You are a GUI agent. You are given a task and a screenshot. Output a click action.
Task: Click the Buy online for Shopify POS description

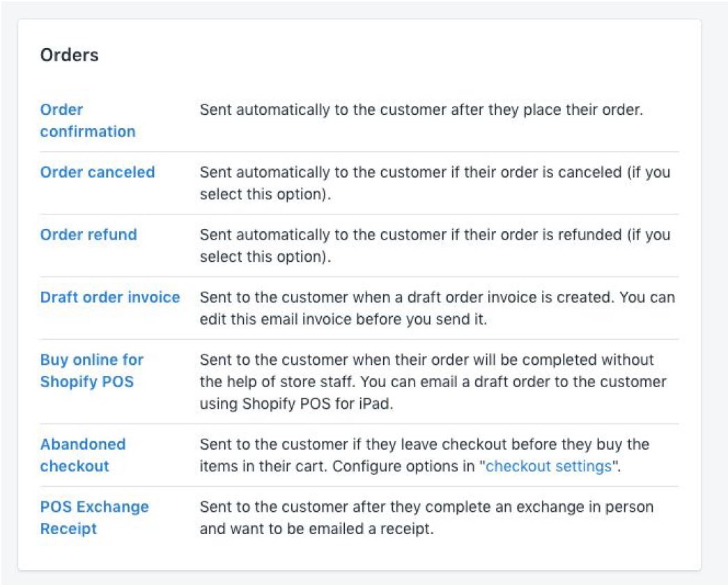pyautogui.click(x=432, y=382)
